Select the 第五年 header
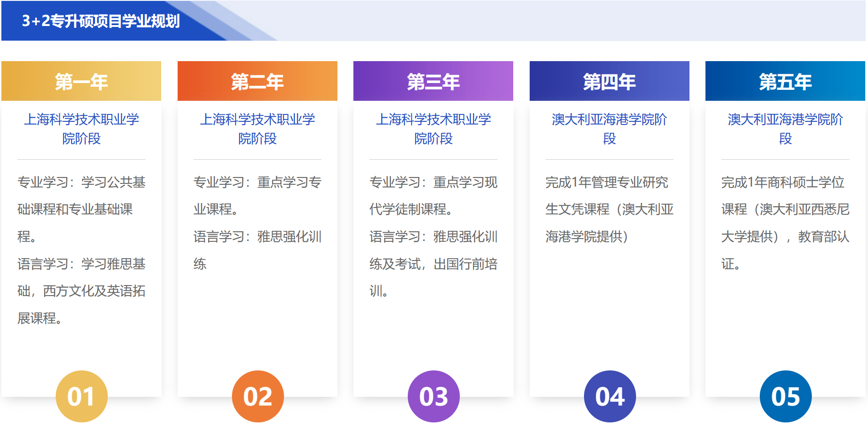This screenshot has width=868, height=432. click(x=785, y=81)
